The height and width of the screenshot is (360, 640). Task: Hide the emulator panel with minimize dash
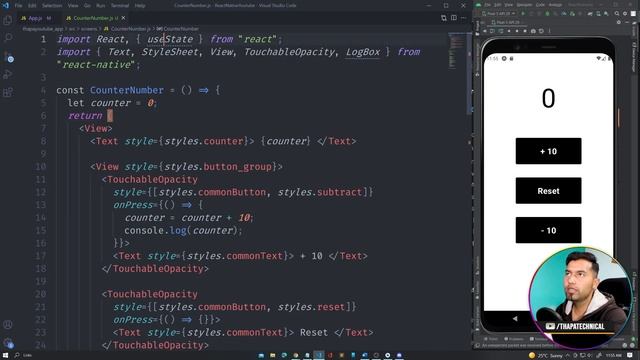[627, 22]
